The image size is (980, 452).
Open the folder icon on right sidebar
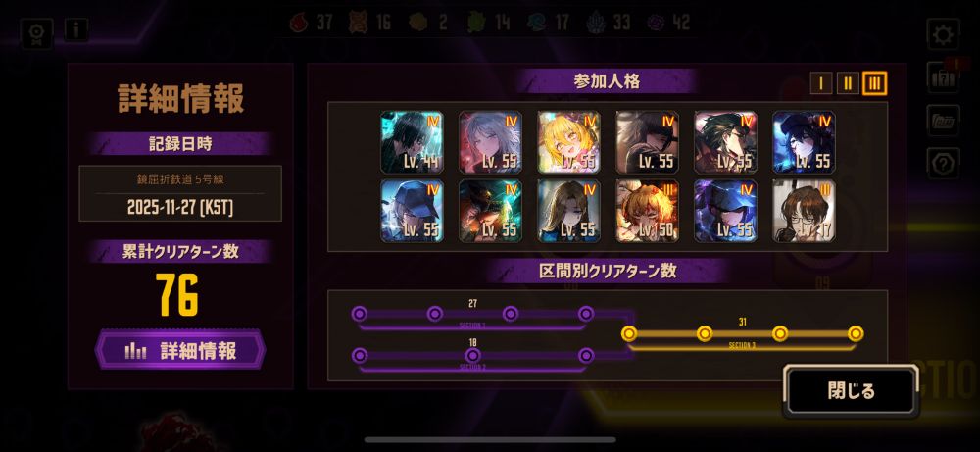[x=943, y=120]
